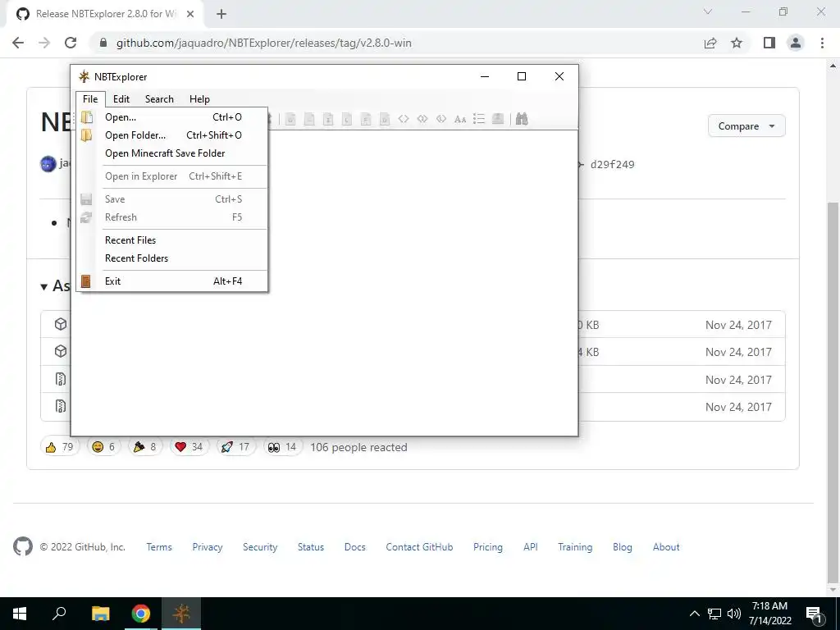This screenshot has width=840, height=630.
Task: Open Chrome side panel icon
Action: pyautogui.click(x=769, y=43)
